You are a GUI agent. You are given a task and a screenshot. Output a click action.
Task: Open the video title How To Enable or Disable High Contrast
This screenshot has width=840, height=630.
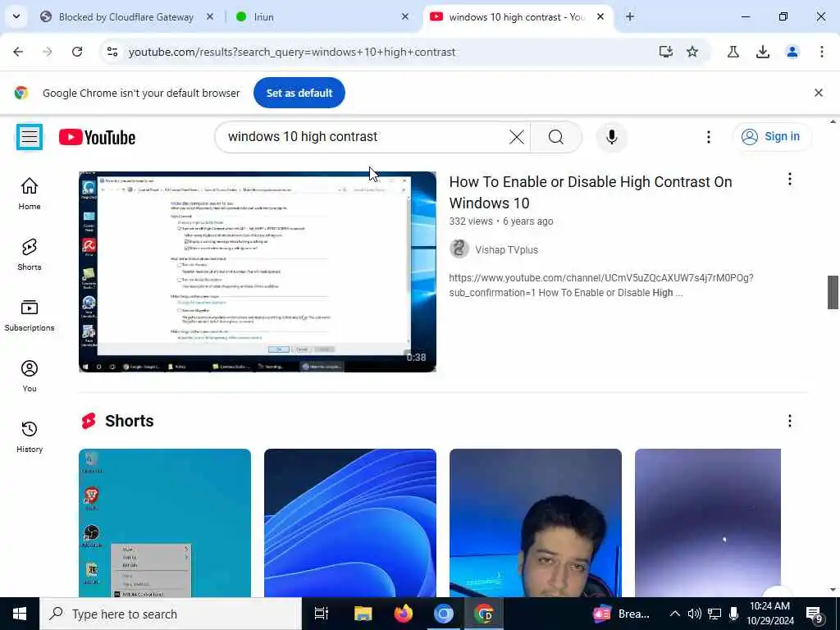click(591, 192)
